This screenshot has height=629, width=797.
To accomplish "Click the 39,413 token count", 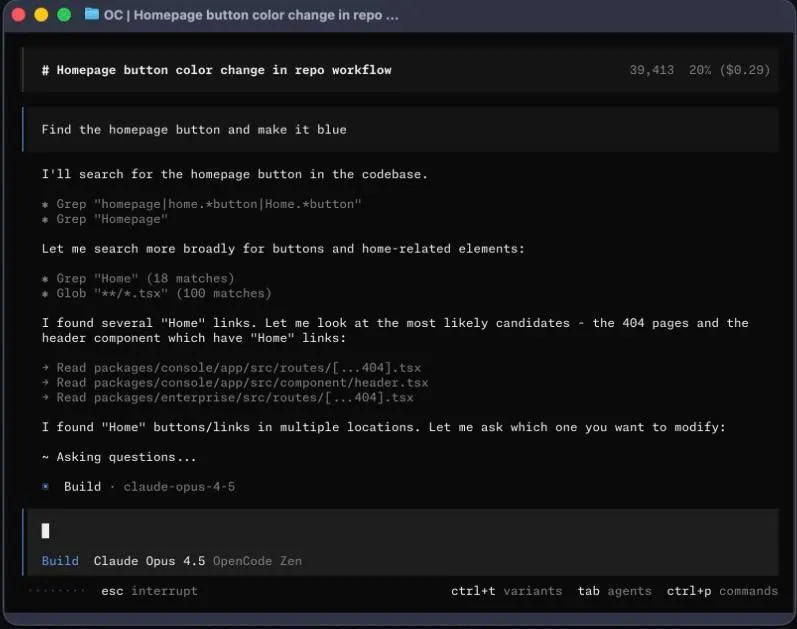I will pyautogui.click(x=652, y=70).
